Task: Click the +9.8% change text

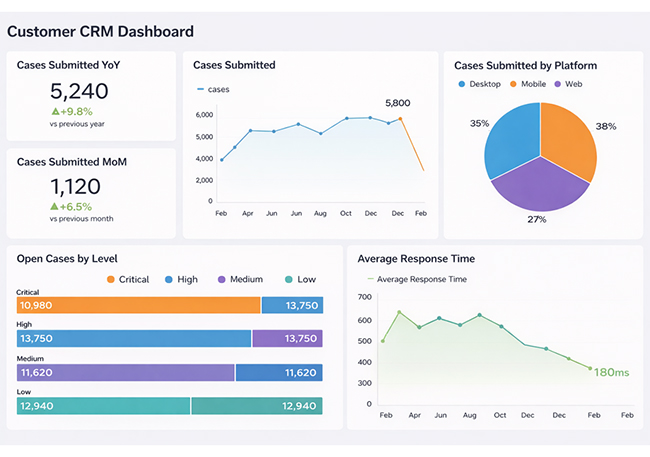Action: 77,112
